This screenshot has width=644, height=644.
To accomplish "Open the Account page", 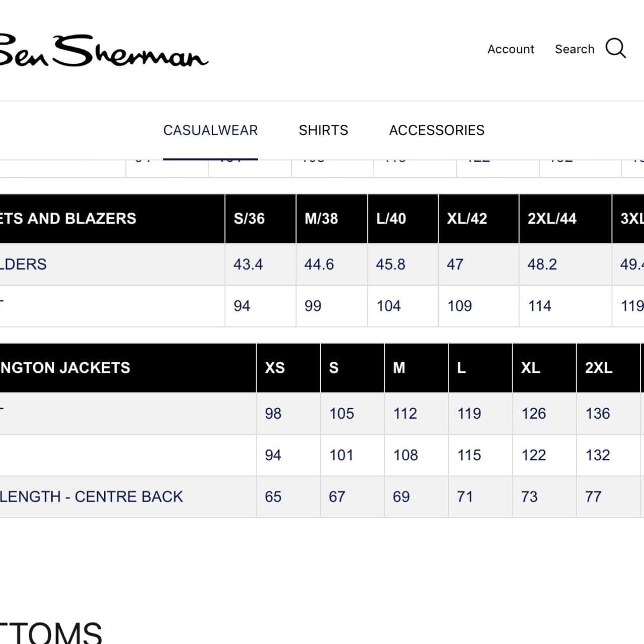I will click(x=510, y=49).
